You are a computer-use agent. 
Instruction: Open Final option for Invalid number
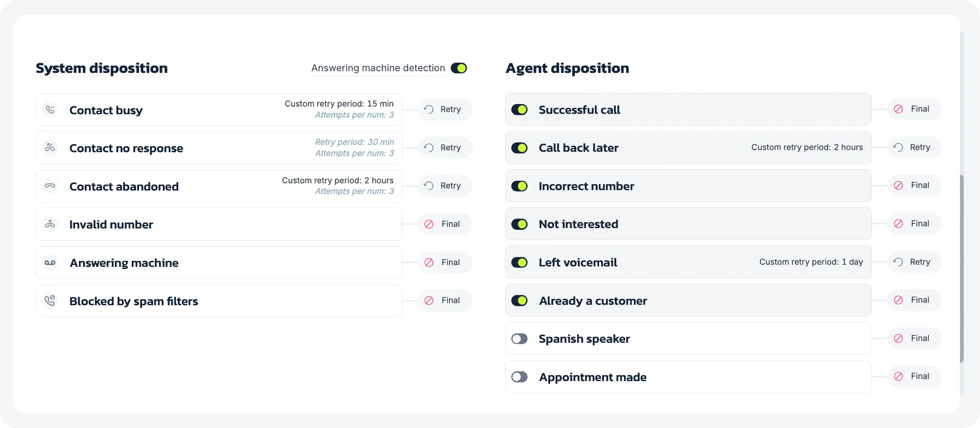coord(445,224)
